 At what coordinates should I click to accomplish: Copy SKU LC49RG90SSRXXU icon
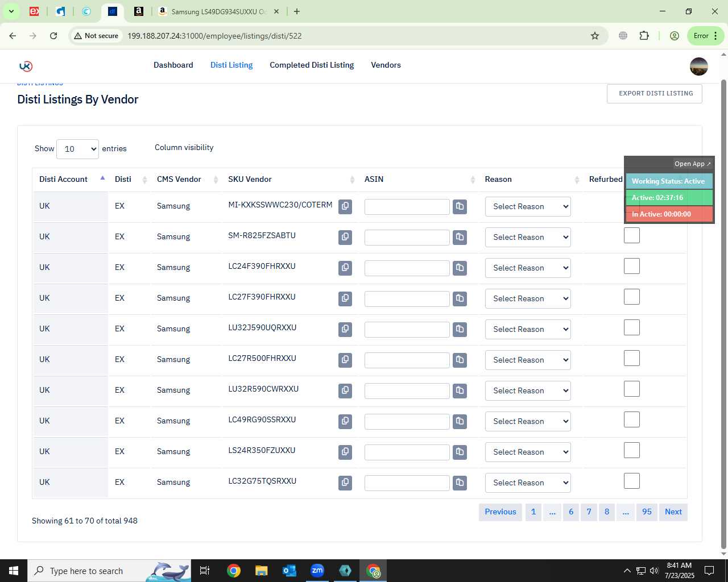click(x=345, y=421)
